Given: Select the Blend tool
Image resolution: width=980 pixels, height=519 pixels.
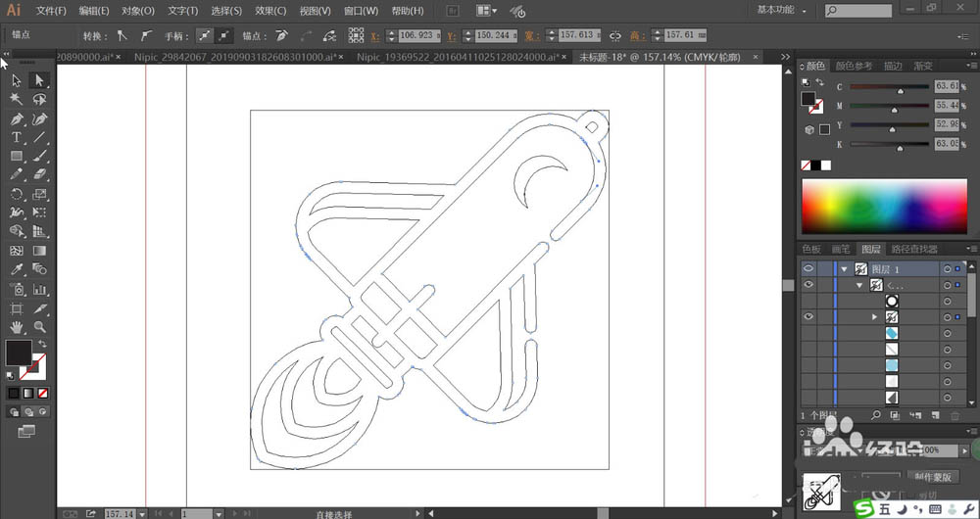Looking at the screenshot, I should pos(39,269).
